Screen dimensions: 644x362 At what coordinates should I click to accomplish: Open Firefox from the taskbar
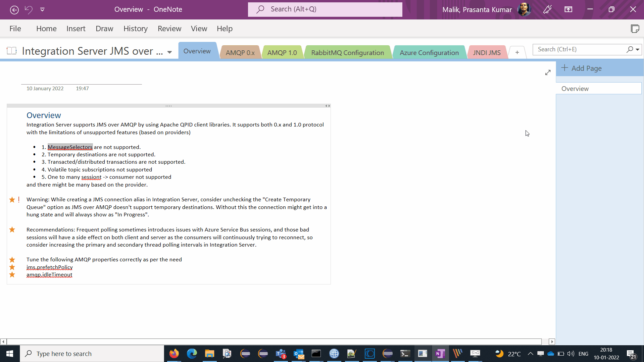(174, 354)
